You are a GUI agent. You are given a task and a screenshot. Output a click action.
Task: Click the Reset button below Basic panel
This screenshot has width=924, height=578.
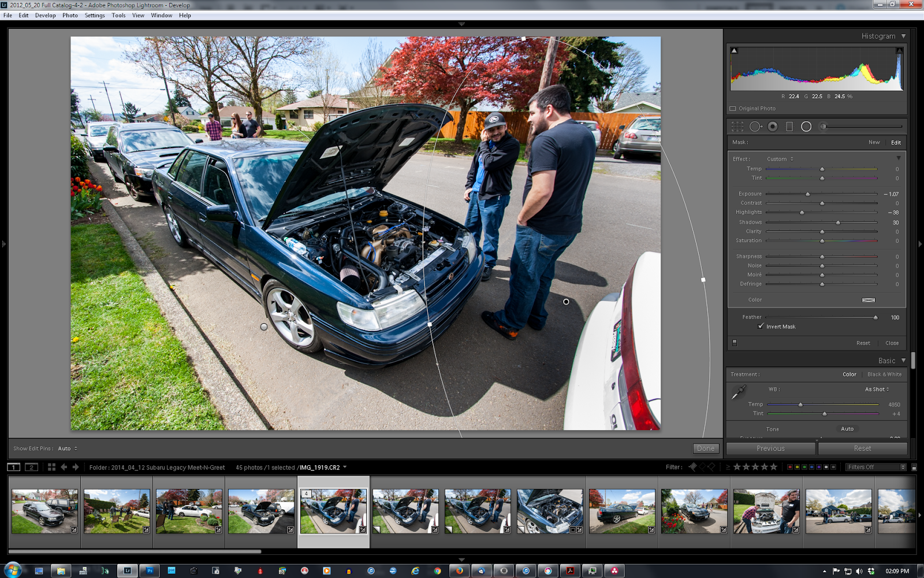click(862, 449)
